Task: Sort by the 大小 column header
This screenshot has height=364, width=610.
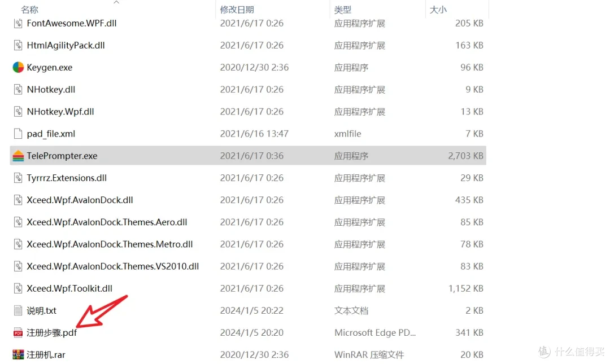Action: (438, 10)
